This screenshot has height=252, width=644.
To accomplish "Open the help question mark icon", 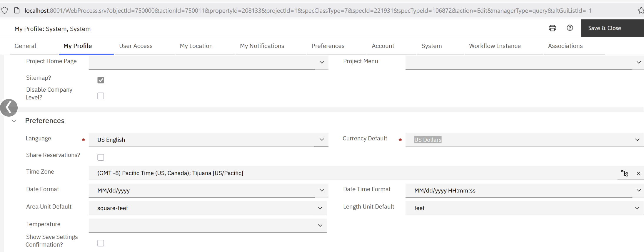I will tap(570, 28).
